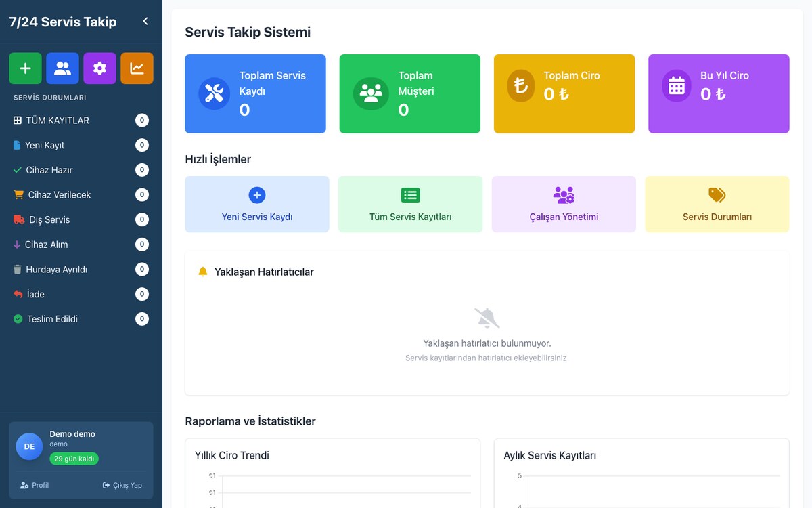Viewport: 812px width, 508px height.
Task: Open the orange chart reports button
Action: 137,68
